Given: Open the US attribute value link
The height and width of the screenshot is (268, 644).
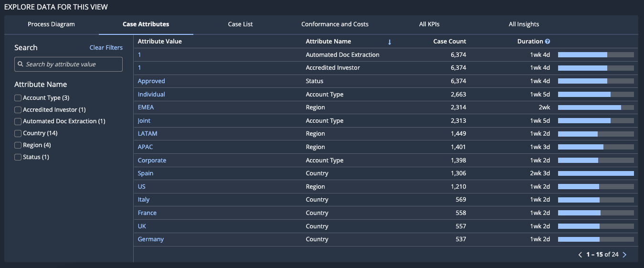Looking at the screenshot, I should pos(141,187).
